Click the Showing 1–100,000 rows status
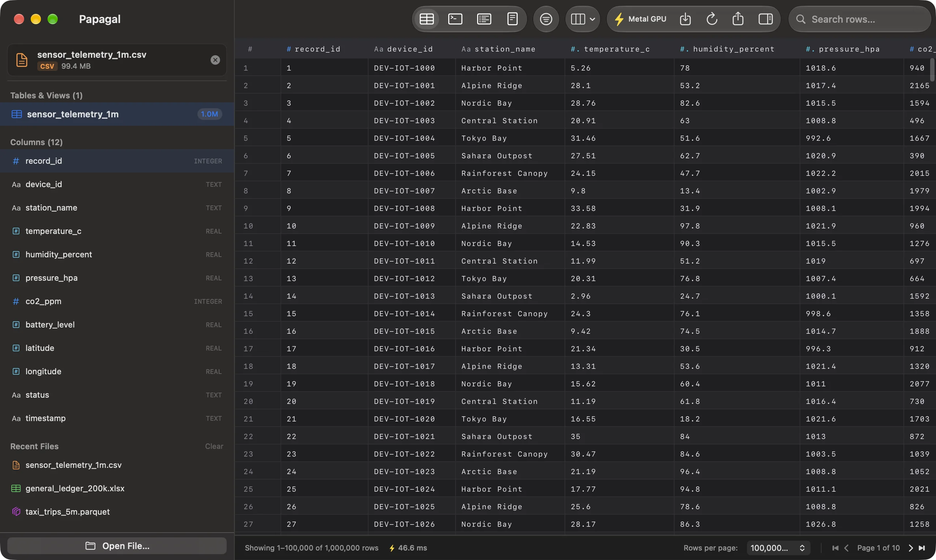This screenshot has height=560, width=936. click(x=312, y=548)
